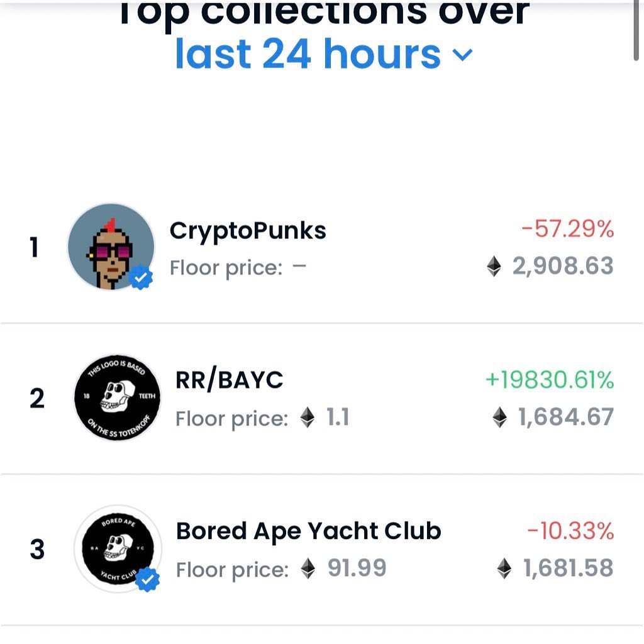Click the Bored Ape Yacht Club logo
The image size is (644, 644).
click(x=117, y=548)
